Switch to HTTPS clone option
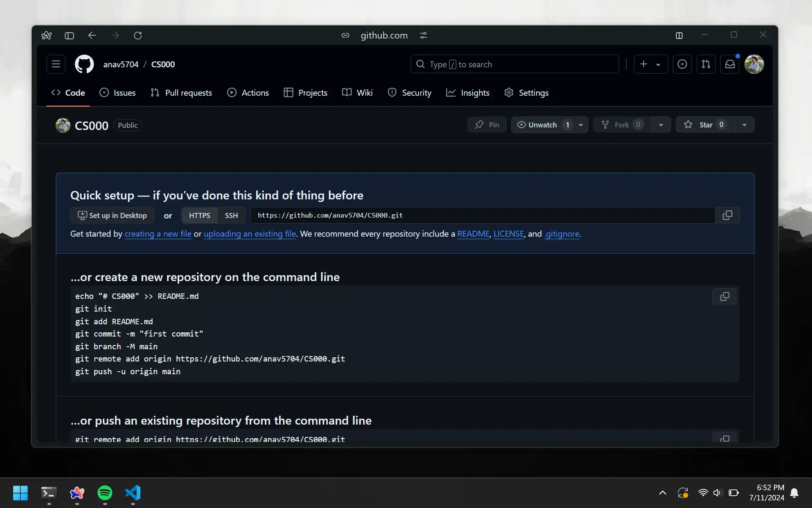Screen dimensions: 812x508 (199, 215)
